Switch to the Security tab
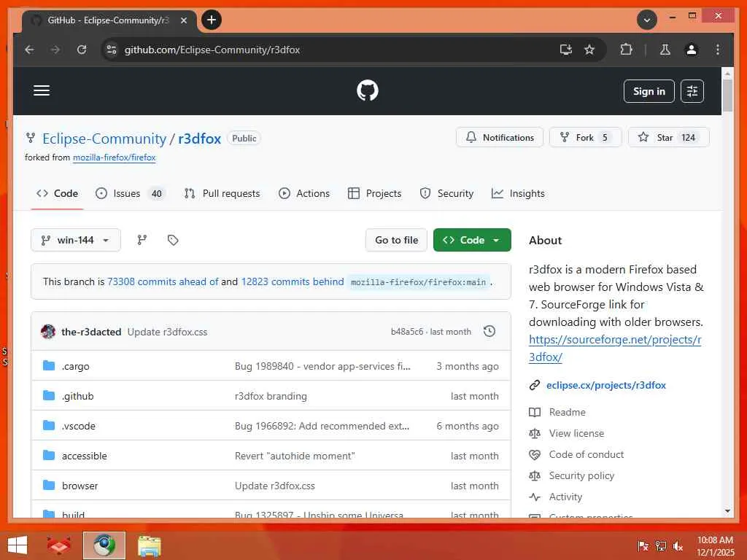This screenshot has height=560, width=747. (x=447, y=193)
